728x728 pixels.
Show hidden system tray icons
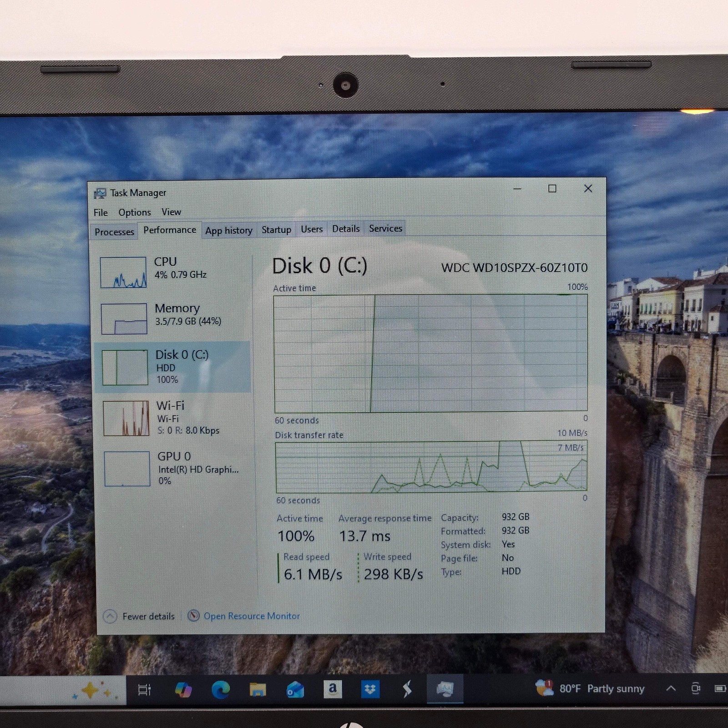(671, 688)
